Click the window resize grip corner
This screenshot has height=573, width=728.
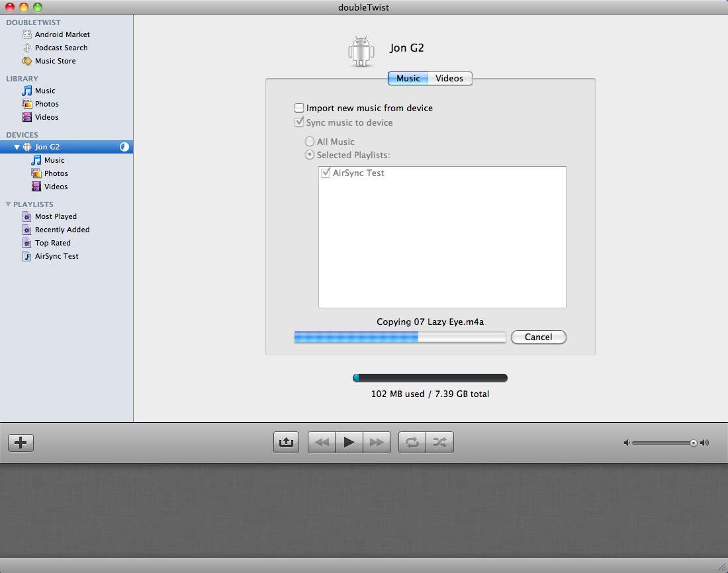click(x=722, y=567)
